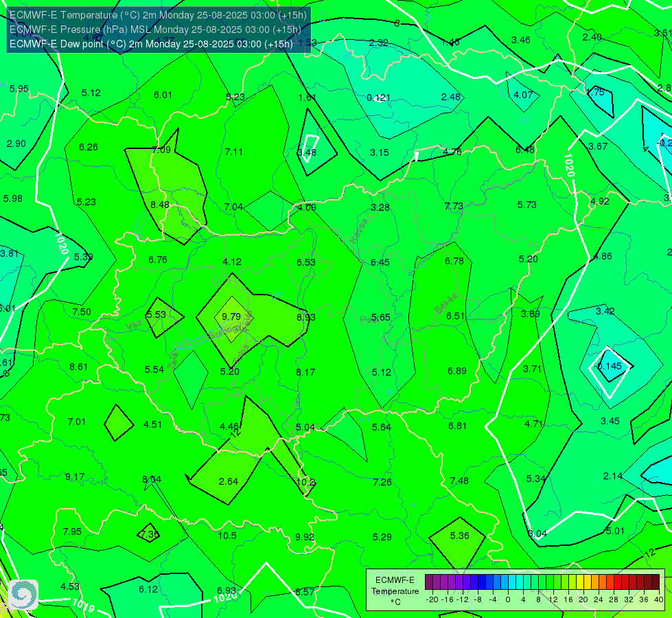This screenshot has height=618, width=672.
Task: Click the temperature value 5.53
Action: point(156,314)
